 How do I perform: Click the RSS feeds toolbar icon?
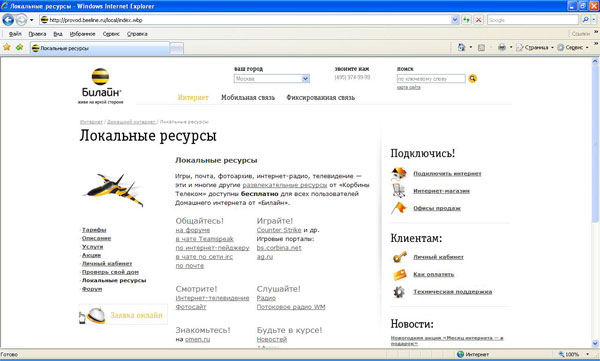click(481, 47)
